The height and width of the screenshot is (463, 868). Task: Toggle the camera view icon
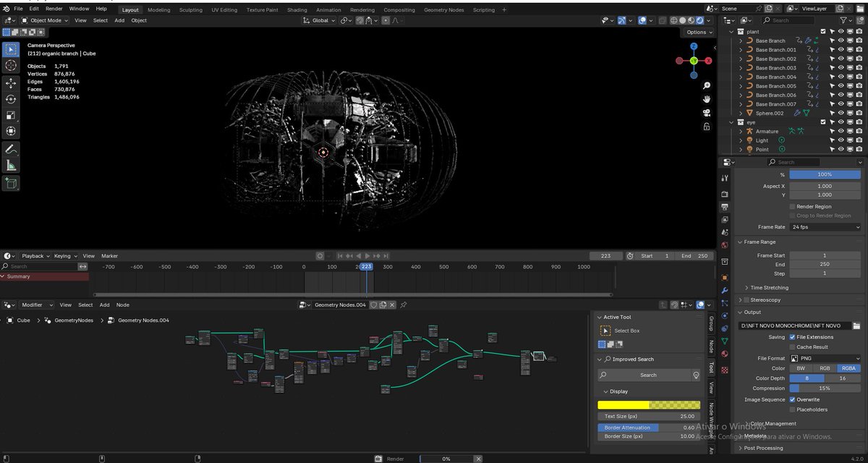706,112
